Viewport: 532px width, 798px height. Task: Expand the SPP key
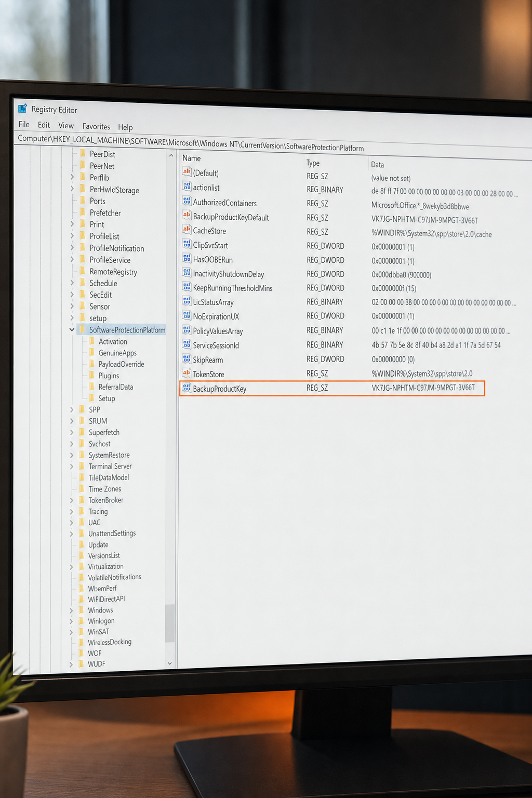(x=72, y=409)
